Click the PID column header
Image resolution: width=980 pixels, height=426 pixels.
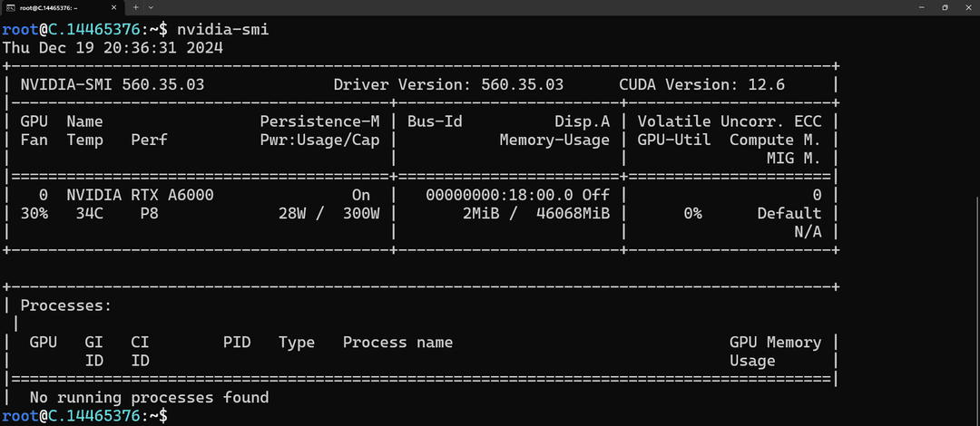point(237,343)
